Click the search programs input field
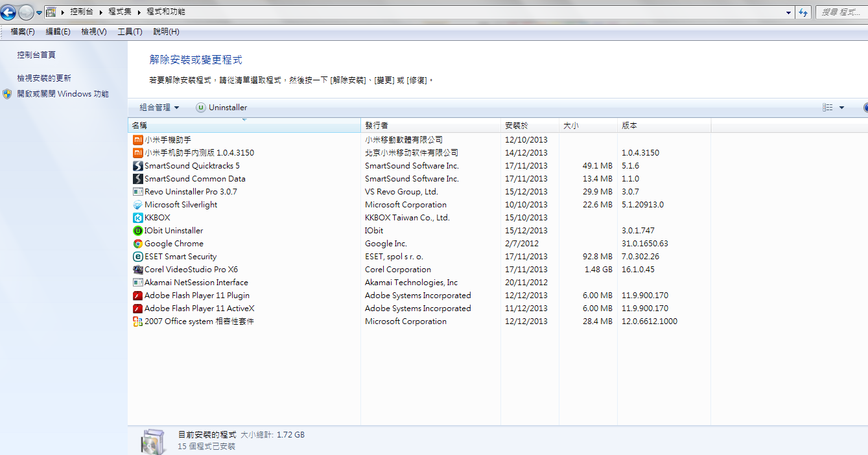Viewport: 868px width, 455px height. (841, 12)
